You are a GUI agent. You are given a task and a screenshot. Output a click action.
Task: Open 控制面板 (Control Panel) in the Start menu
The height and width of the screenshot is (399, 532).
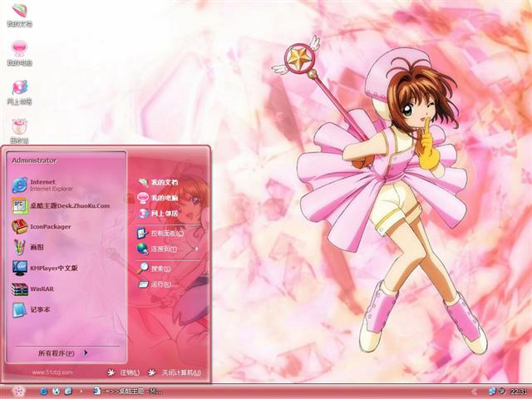pyautogui.click(x=166, y=234)
